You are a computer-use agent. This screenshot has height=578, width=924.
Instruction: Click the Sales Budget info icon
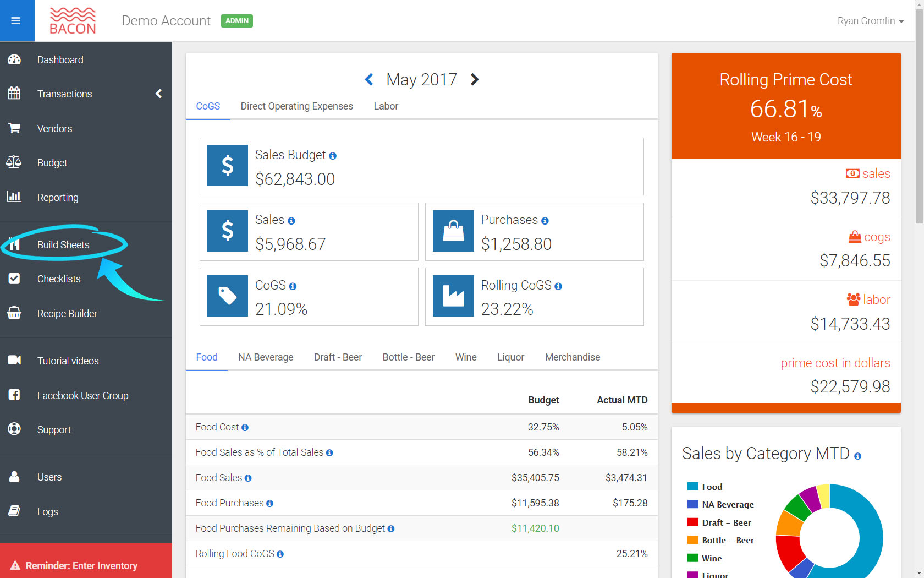tap(333, 156)
